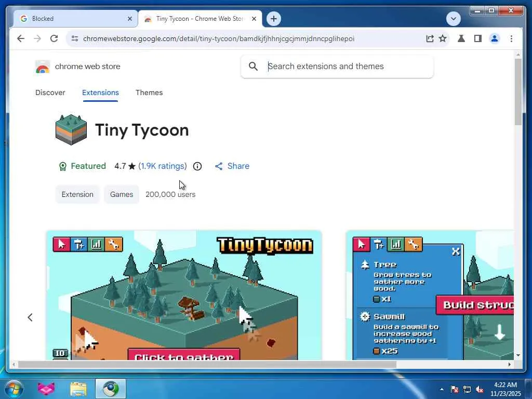Viewport: 532px width, 399px height.
Task: Toggle the browser side panel
Action: click(x=478, y=38)
